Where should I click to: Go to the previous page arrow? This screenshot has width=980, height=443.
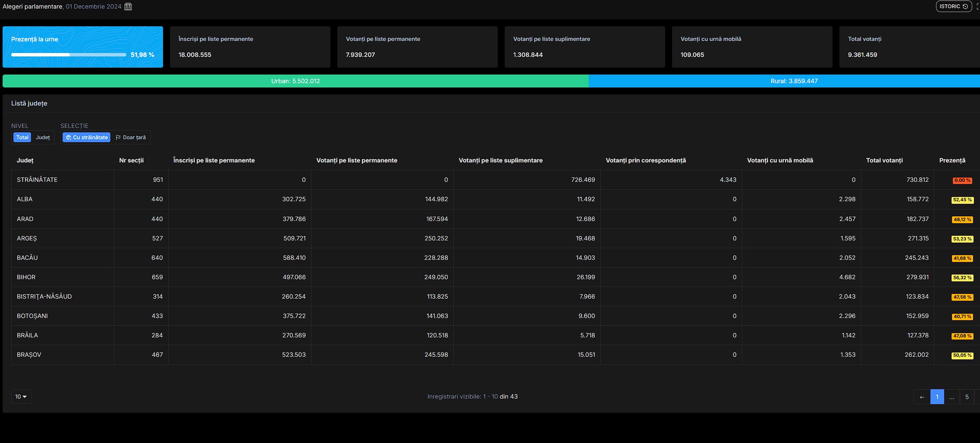[x=922, y=397]
